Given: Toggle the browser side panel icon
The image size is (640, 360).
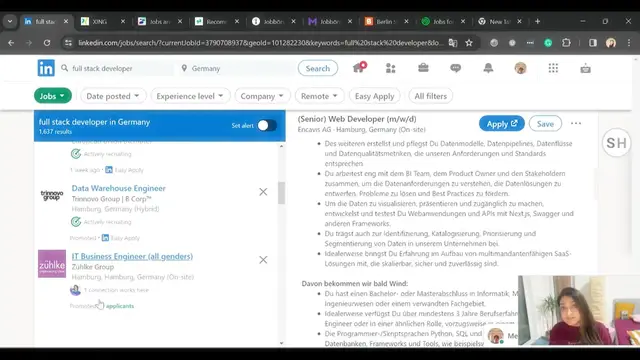Looking at the screenshot, I should click(593, 43).
